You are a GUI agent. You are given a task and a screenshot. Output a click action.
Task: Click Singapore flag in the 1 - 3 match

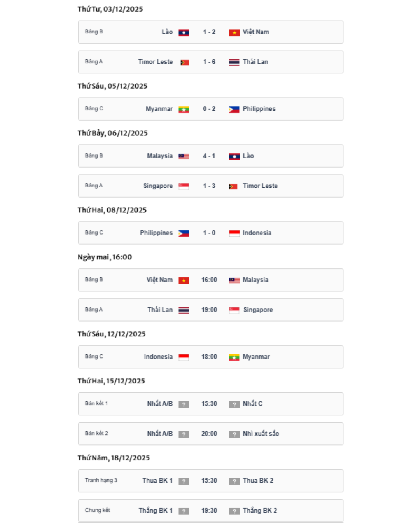point(184,186)
